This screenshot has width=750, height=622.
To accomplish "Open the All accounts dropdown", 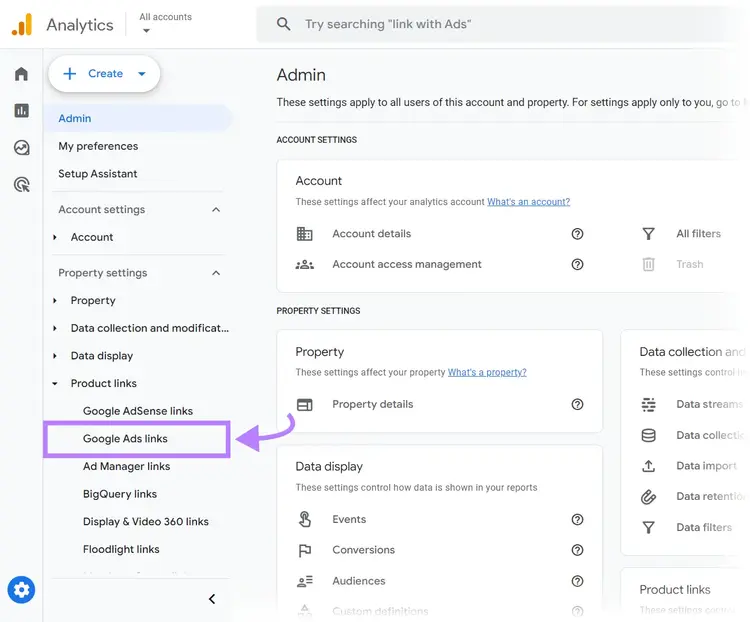I will tap(165, 23).
